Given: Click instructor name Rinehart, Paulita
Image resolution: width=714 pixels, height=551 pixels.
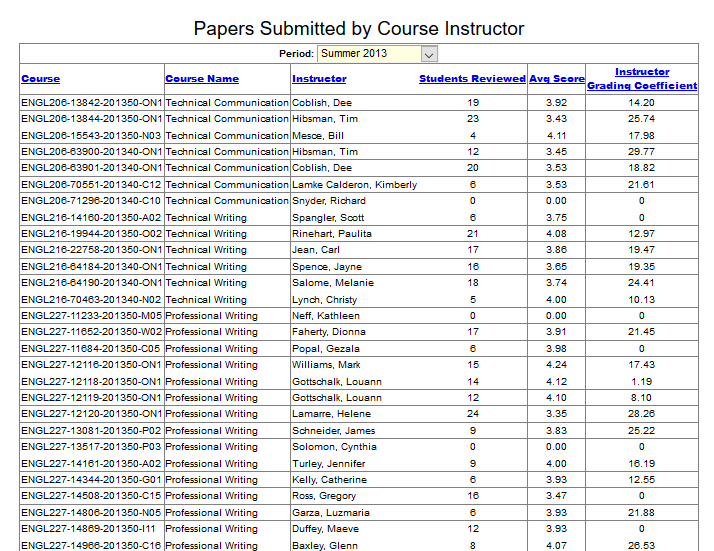Looking at the screenshot, I should point(332,234).
